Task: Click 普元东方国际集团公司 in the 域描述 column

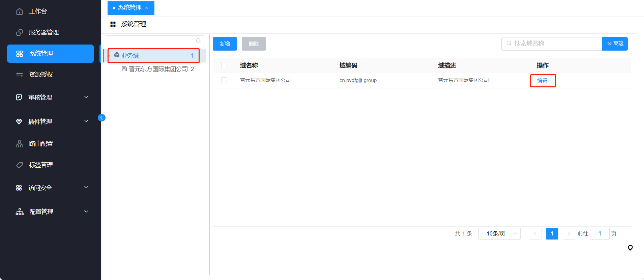Action: click(463, 80)
